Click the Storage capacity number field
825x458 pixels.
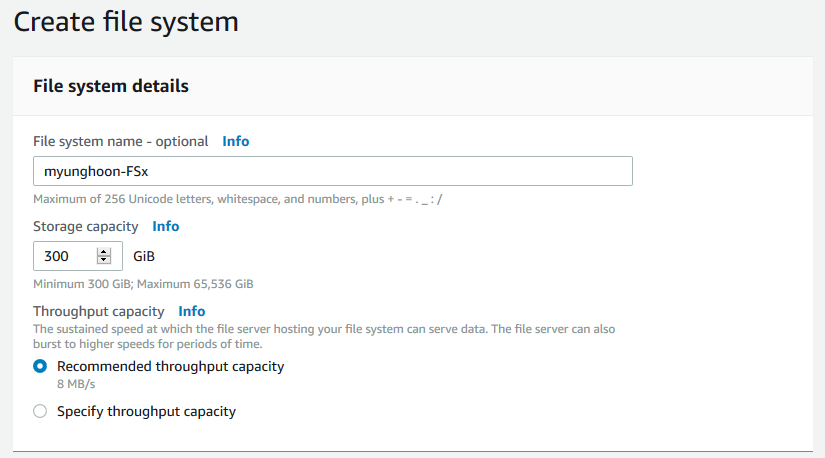[x=78, y=256]
